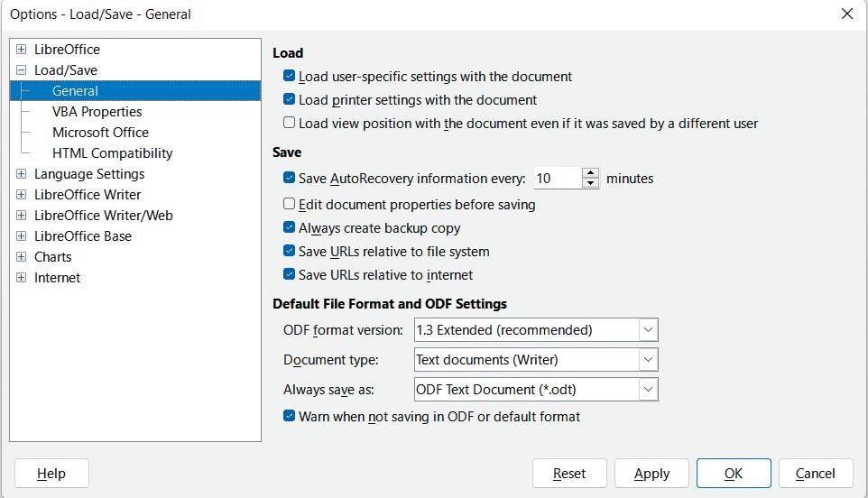The width and height of the screenshot is (868, 498).
Task: Disable loading user-specific settings with document
Action: tap(290, 77)
